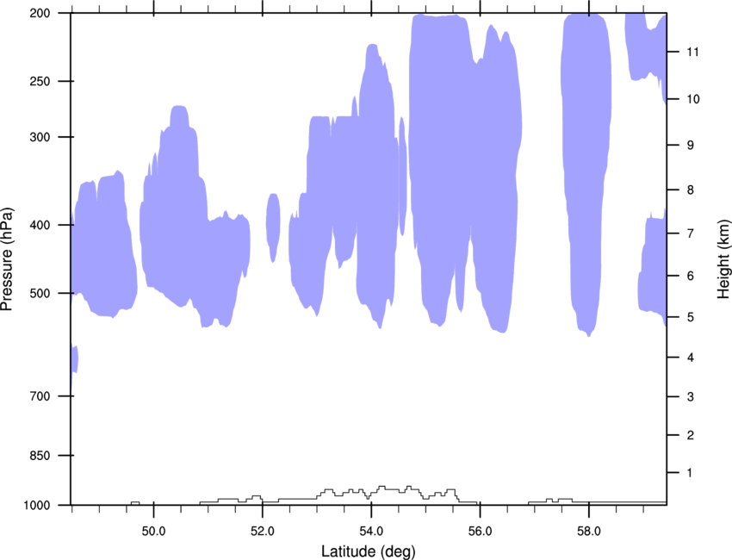This screenshot has width=732, height=560.
Task: Click the 54.0 latitude label
Action: (x=371, y=532)
